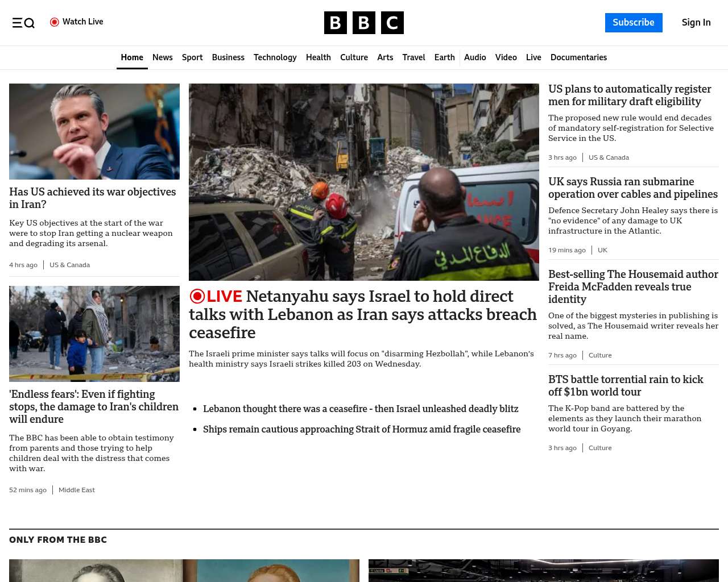
Task: Go to the Sport section
Action: [x=192, y=57]
